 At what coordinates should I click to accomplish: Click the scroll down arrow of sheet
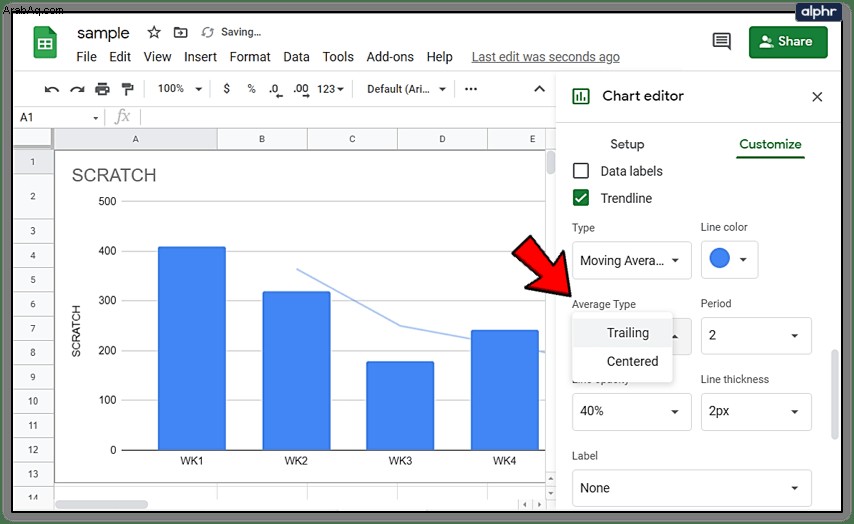tap(551, 493)
